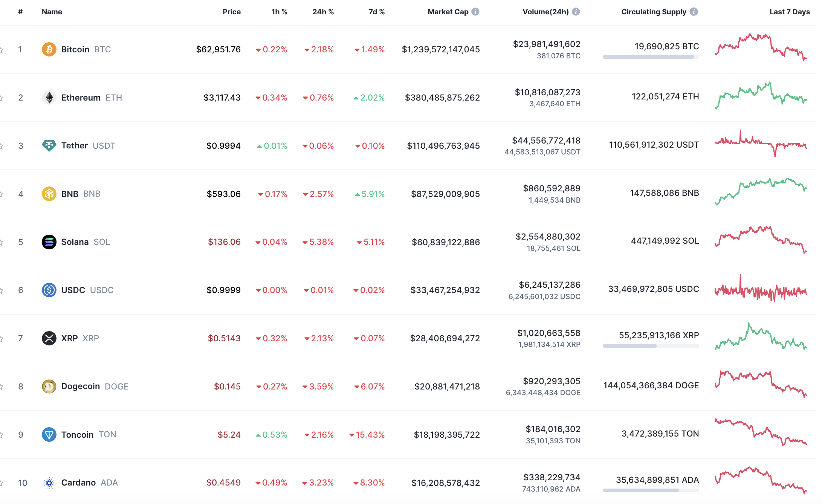Sort table by Price column header

coord(231,12)
